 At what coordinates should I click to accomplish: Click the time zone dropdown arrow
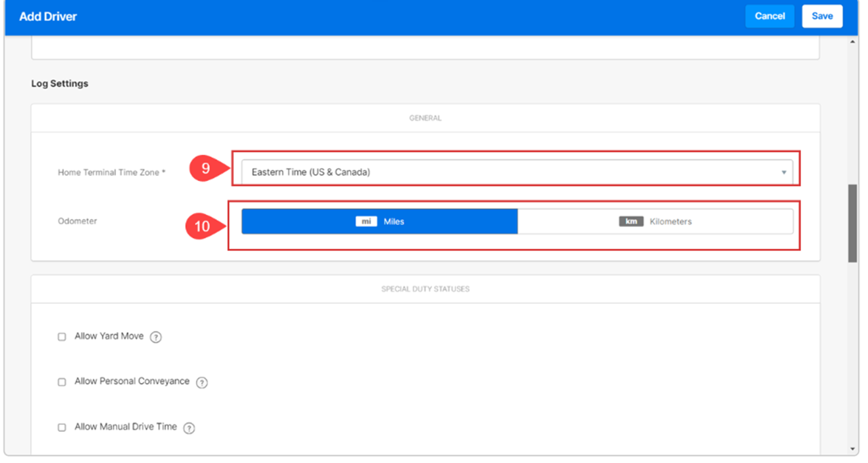(x=783, y=172)
